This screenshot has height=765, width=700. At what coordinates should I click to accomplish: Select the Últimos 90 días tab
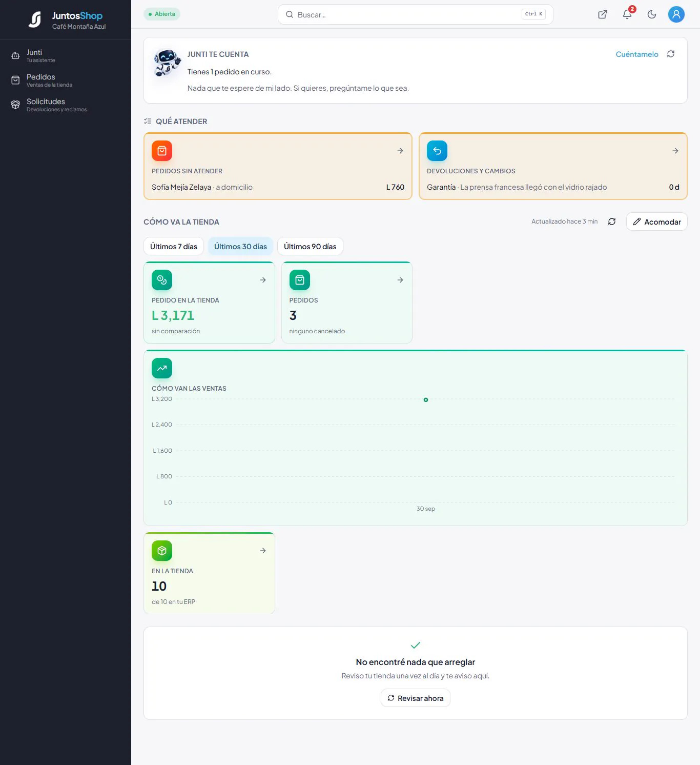310,247
